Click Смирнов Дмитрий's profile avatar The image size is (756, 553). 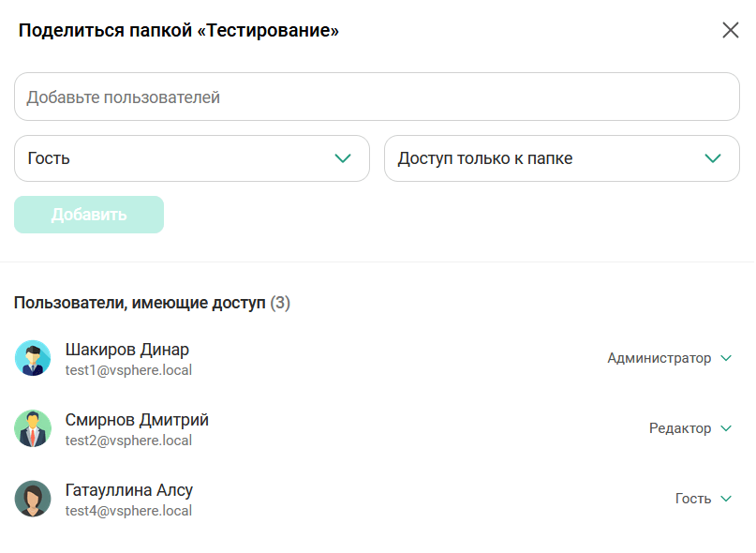[x=33, y=428]
